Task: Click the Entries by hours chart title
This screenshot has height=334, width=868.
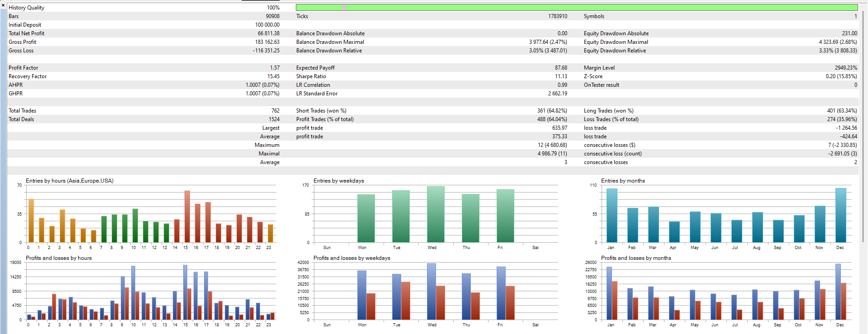Action: [x=69, y=181]
